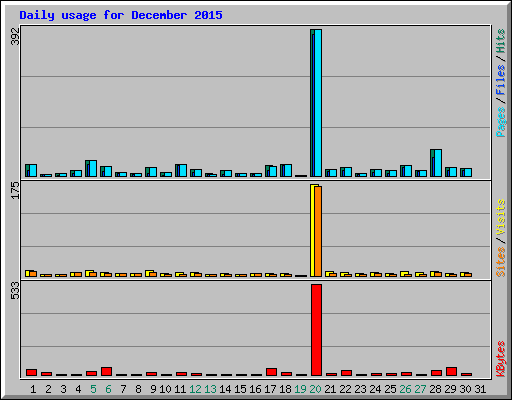512x400 pixels.
Task: Click day label 24 on the x-axis
Action: 375,389
